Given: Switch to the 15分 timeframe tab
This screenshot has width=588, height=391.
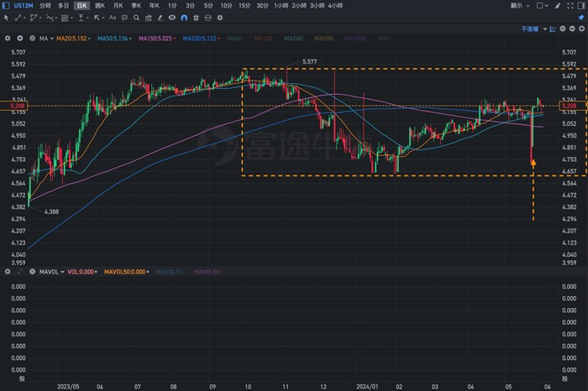Looking at the screenshot, I should click(244, 5).
